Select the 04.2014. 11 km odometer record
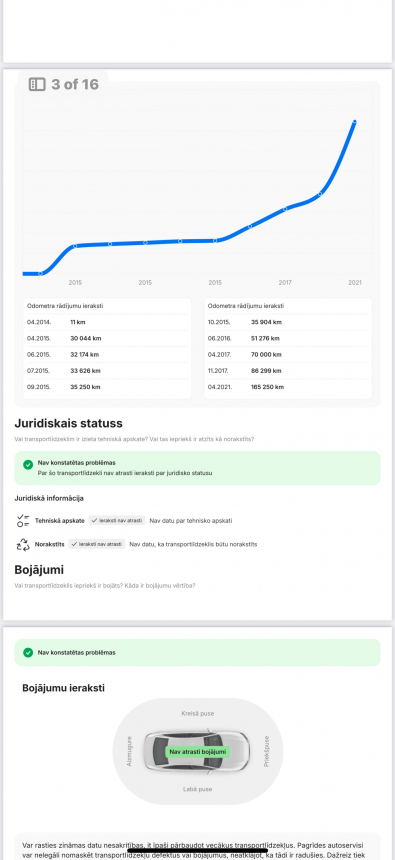 (x=108, y=322)
